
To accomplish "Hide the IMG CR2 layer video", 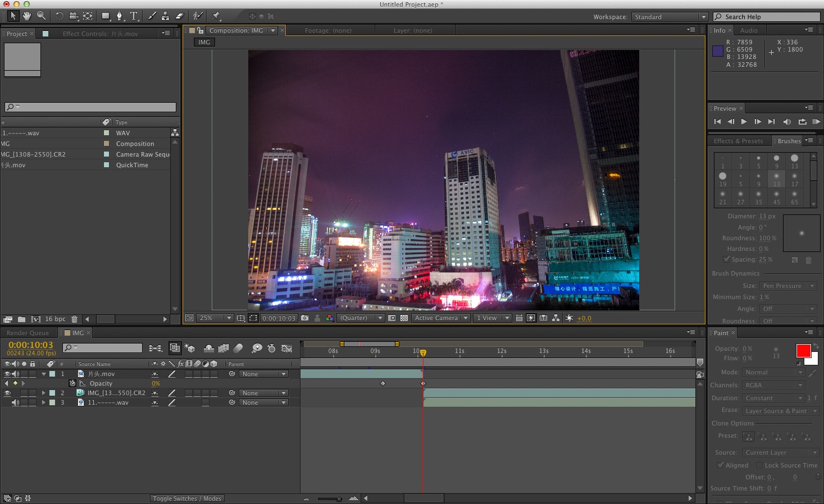I will click(x=7, y=393).
